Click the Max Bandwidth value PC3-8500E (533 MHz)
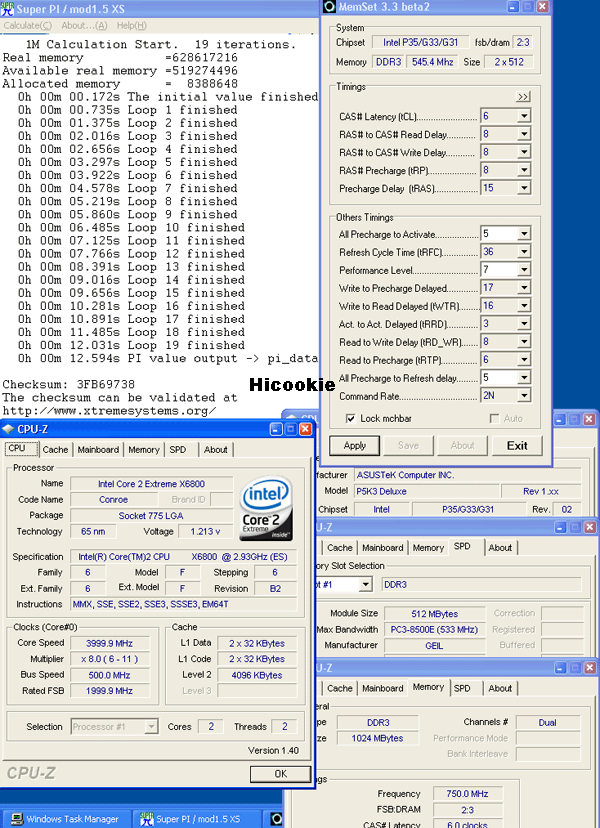The width and height of the screenshot is (600, 828). tap(434, 629)
